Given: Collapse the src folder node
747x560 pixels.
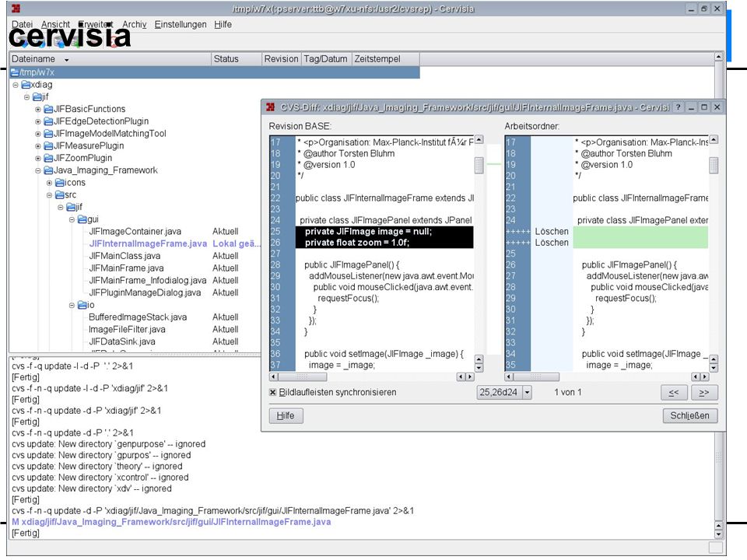Looking at the screenshot, I should (x=50, y=195).
